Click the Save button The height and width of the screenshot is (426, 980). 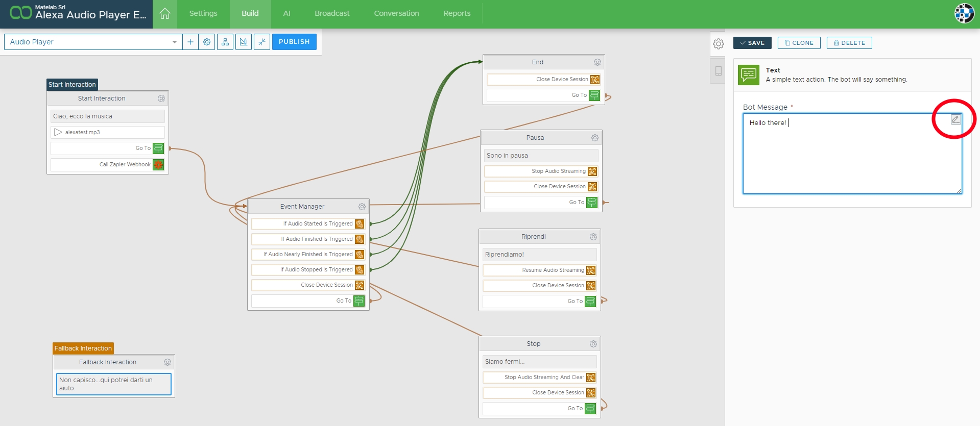pos(752,43)
